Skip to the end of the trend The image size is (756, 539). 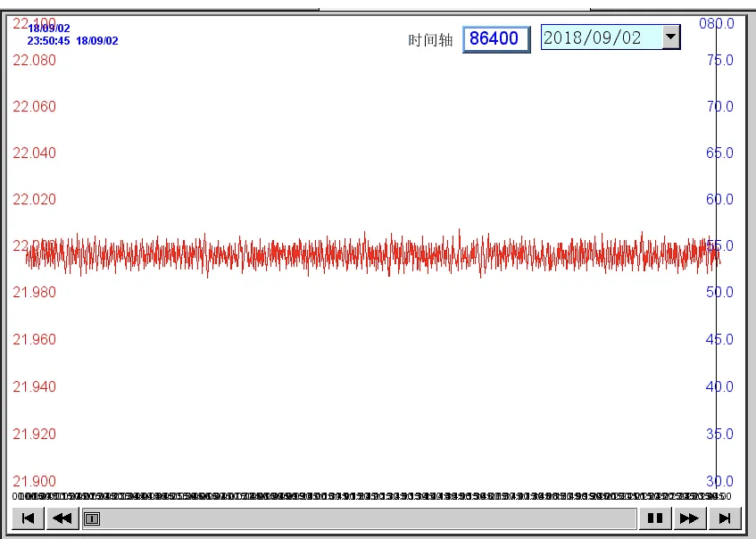click(725, 518)
